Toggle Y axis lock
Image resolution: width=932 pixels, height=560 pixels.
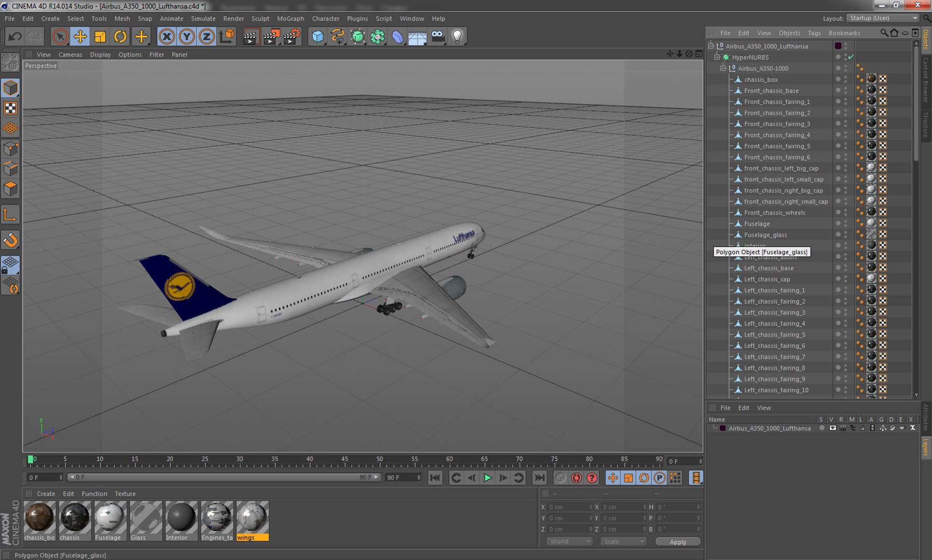tap(186, 36)
